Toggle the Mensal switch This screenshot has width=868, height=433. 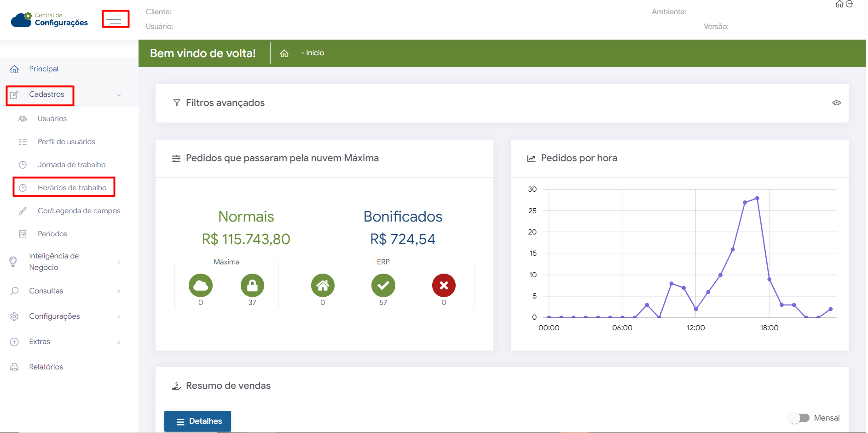click(800, 418)
